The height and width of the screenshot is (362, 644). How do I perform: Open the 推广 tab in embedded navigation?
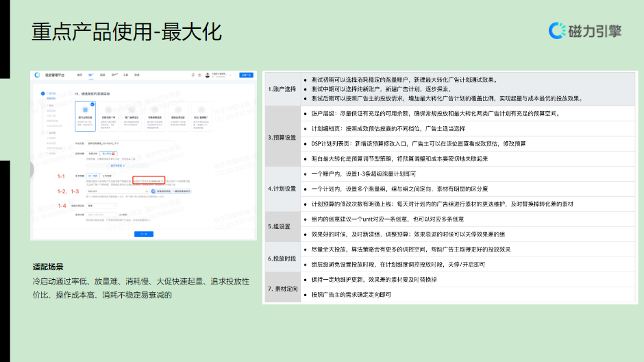(90, 75)
